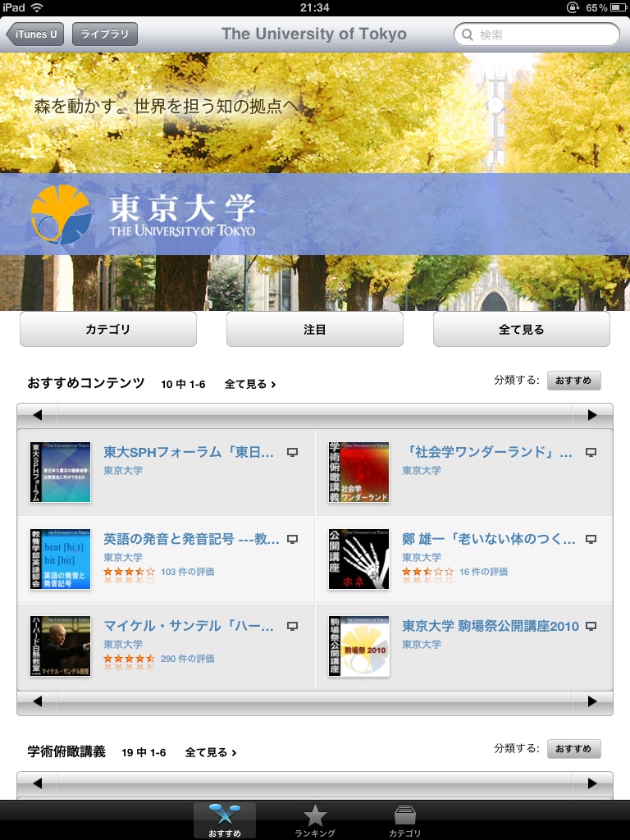The width and height of the screenshot is (630, 840).
Task: Open the おすすめ sort dropdown for おすすめコンテンツ
Action: [x=573, y=381]
